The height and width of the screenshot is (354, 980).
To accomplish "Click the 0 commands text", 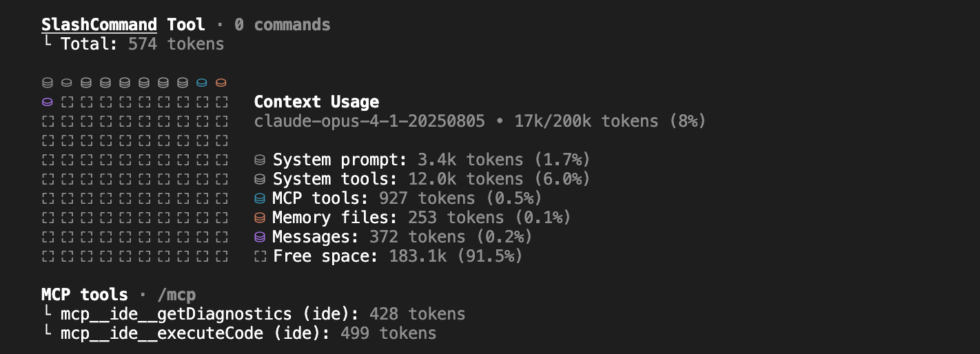I will pos(282,25).
